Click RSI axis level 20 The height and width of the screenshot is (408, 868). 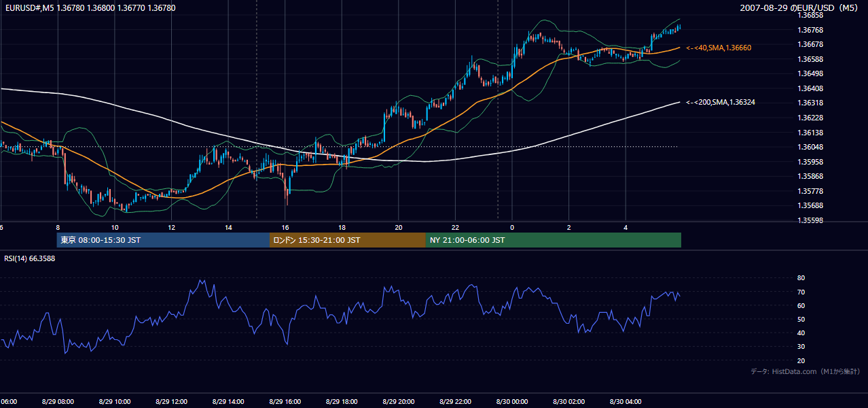click(801, 360)
